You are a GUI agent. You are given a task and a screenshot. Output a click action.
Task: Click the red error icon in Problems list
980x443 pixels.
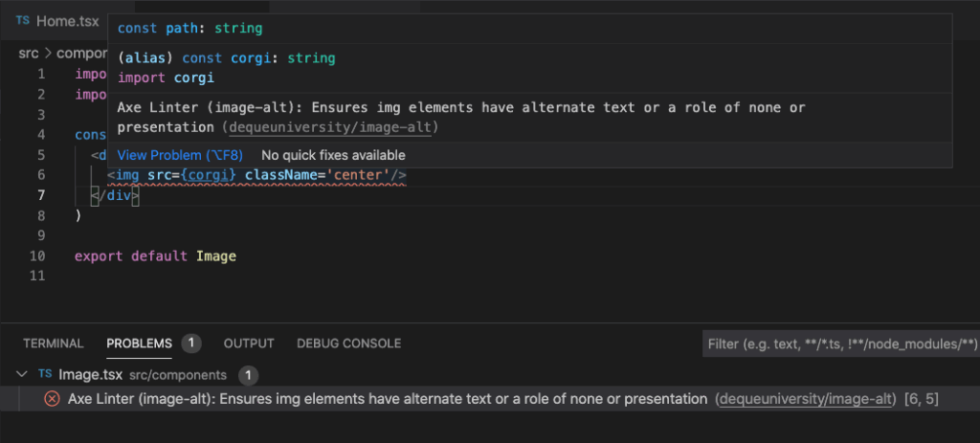(52, 399)
